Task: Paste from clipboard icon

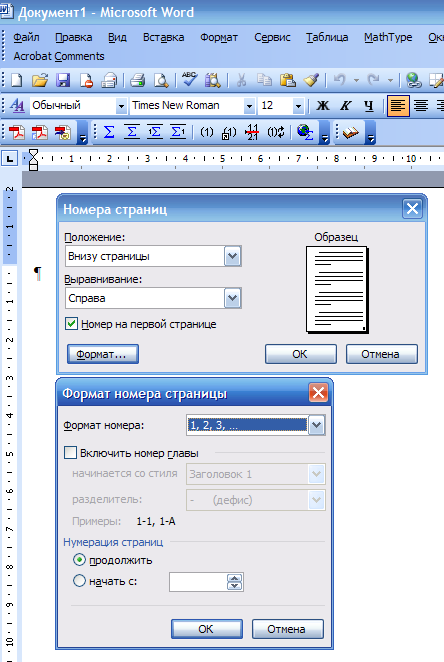Action: click(288, 80)
